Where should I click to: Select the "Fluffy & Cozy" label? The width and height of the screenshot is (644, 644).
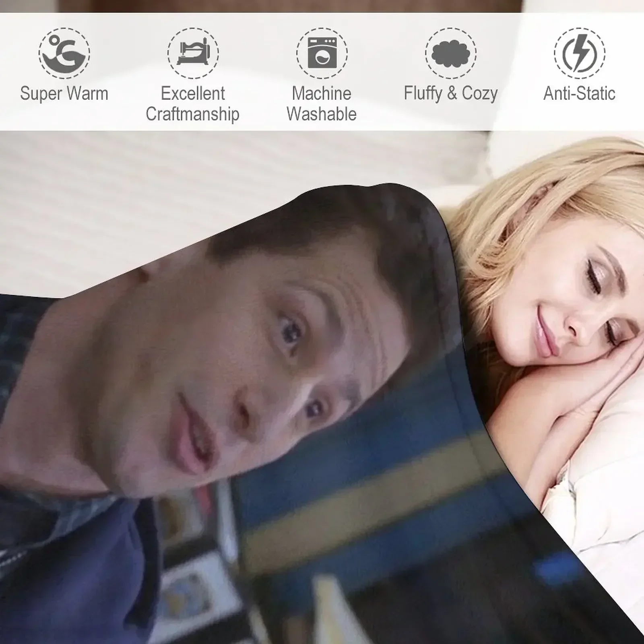(451, 94)
